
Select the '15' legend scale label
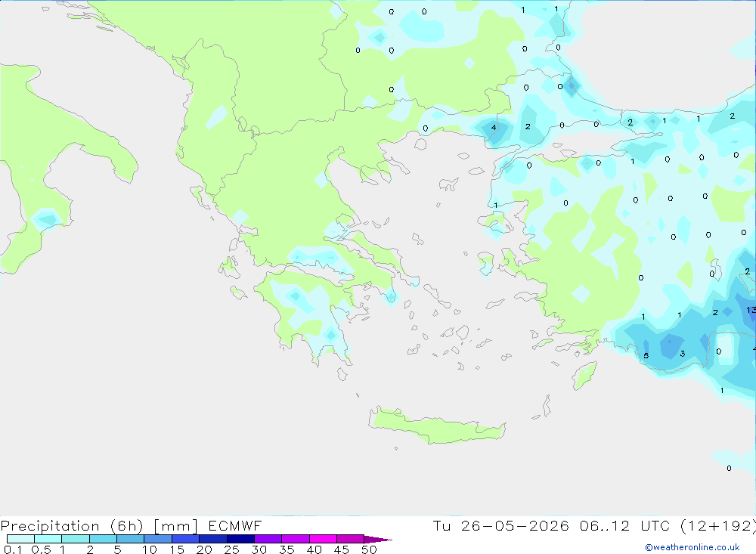[x=177, y=549]
